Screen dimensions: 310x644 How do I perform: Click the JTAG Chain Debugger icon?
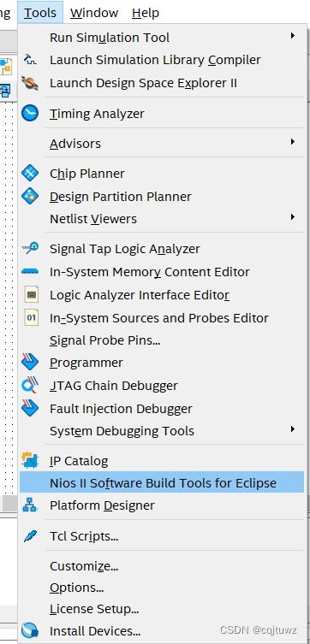pyautogui.click(x=30, y=385)
